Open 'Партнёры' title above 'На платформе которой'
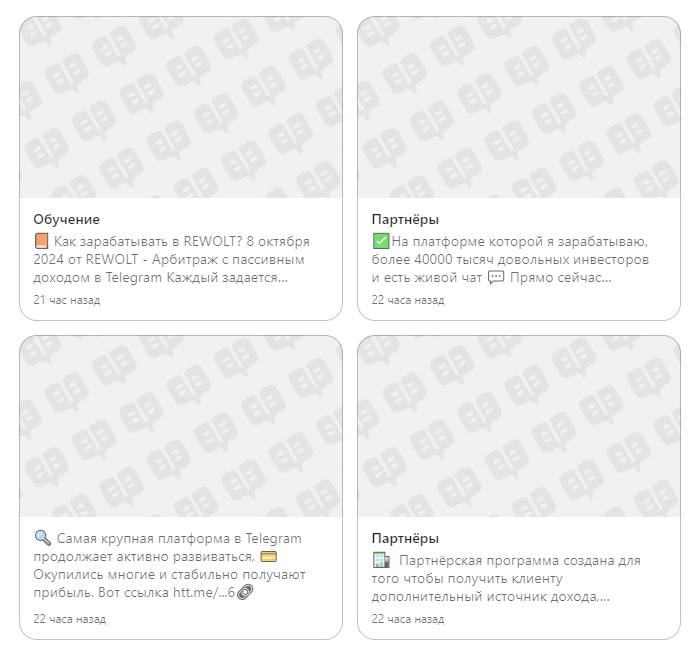691x646 pixels. pos(405,219)
